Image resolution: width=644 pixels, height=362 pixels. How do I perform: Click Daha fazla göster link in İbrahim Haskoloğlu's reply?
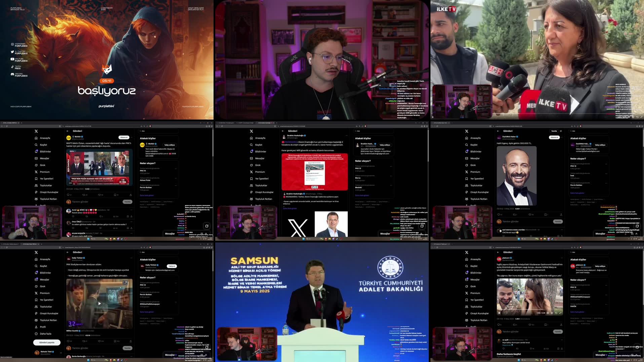[x=290, y=208]
